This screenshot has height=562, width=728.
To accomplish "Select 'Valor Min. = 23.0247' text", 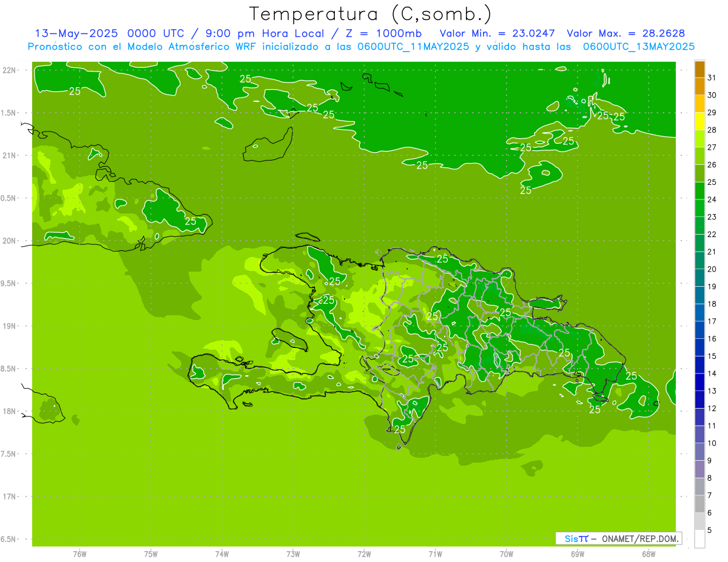I will tap(498, 33).
